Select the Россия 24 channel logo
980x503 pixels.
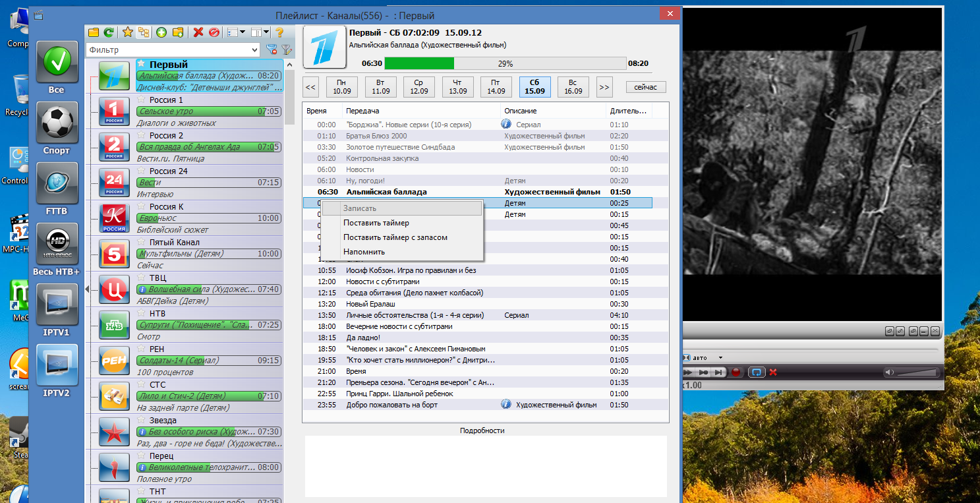pos(114,183)
